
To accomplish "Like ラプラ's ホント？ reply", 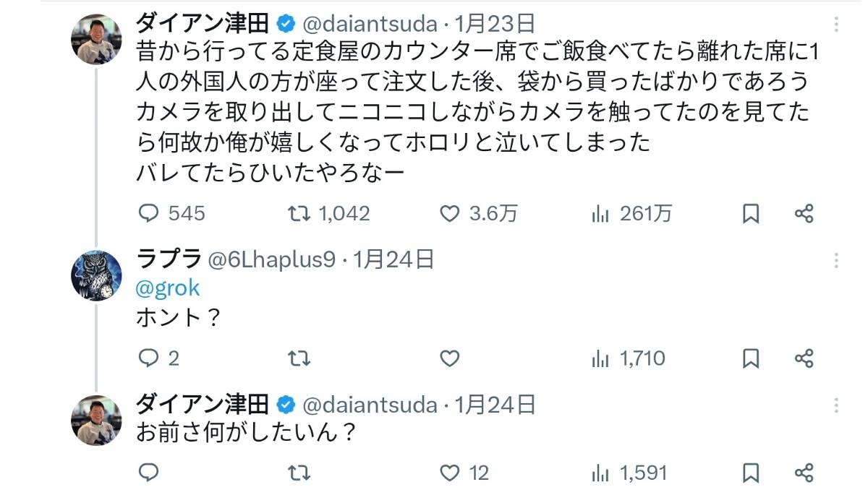I will point(450,358).
